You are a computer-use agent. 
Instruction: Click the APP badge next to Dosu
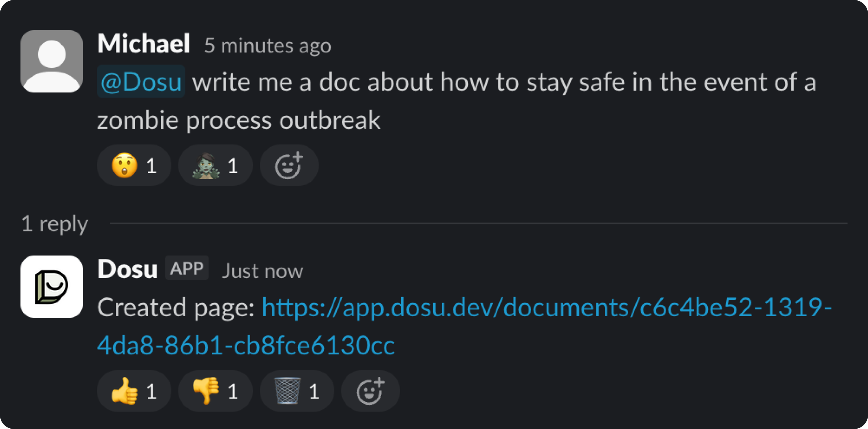pos(187,268)
